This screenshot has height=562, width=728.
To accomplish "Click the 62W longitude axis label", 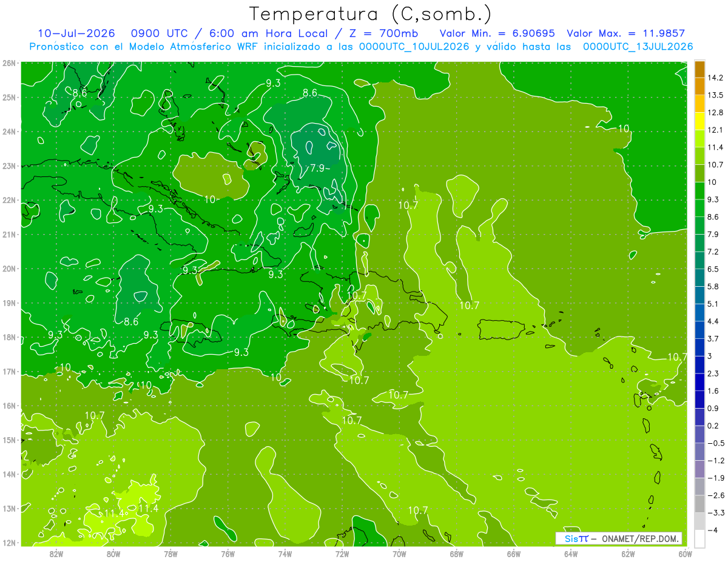I will point(628,554).
